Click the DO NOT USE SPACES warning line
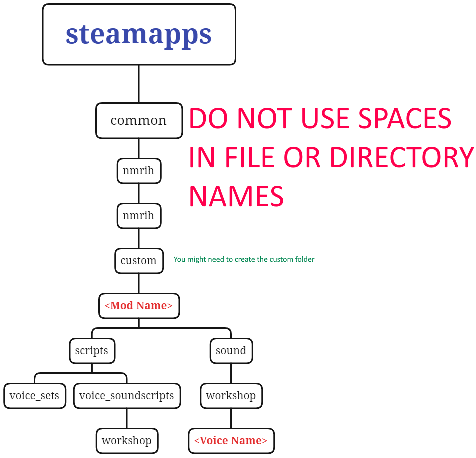The width and height of the screenshot is (476, 458). 320,118
